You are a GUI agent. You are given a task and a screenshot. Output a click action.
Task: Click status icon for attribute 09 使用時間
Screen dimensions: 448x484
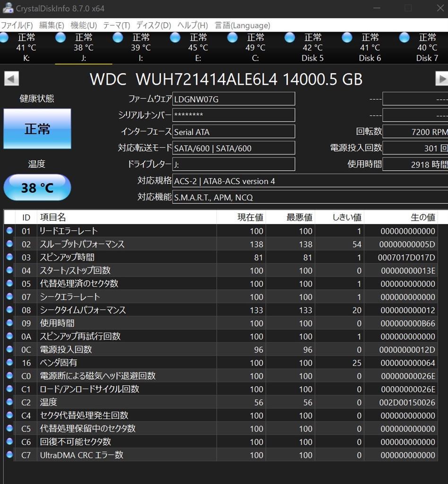pyautogui.click(x=9, y=323)
